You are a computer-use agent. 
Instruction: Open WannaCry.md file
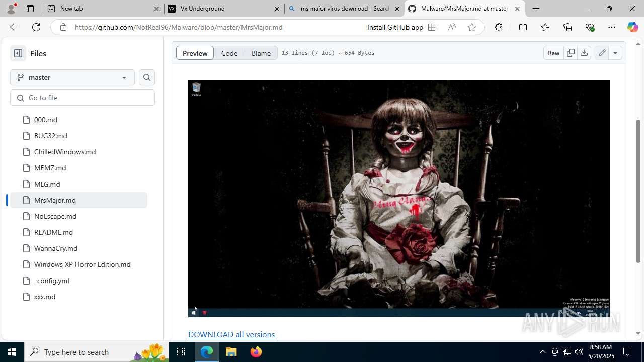pos(56,248)
